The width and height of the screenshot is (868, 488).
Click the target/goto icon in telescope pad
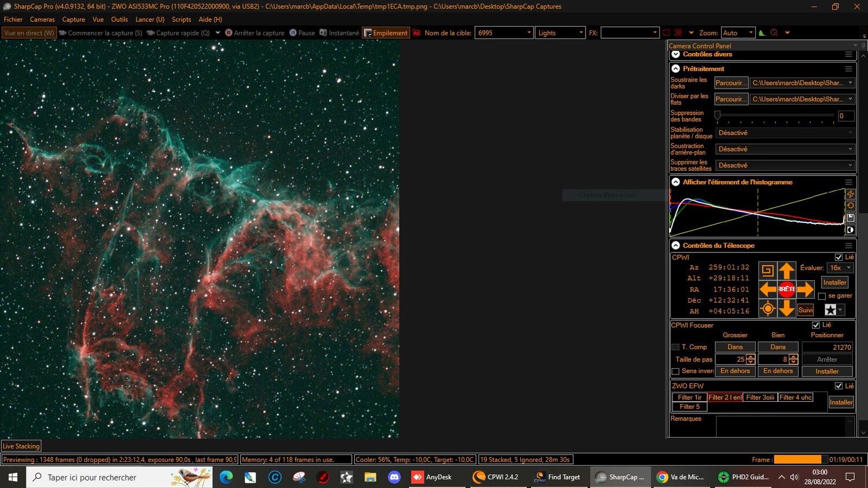pyautogui.click(x=768, y=309)
